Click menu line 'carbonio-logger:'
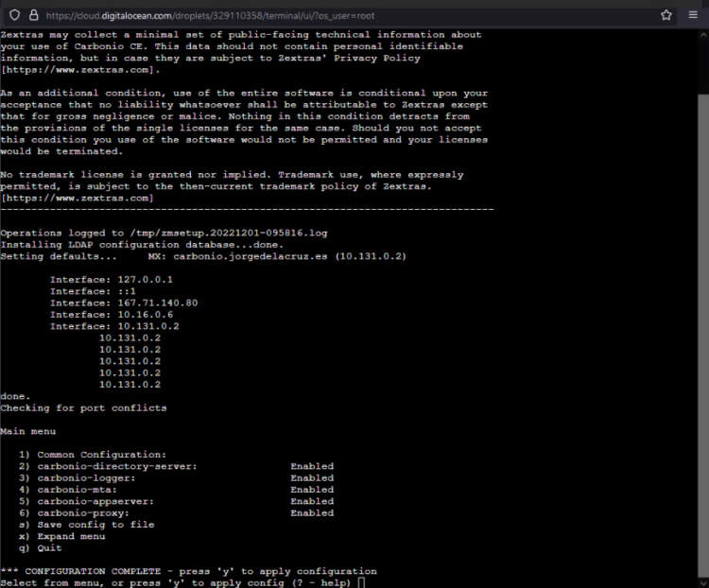Viewport: 709px width, 588px height. tap(86, 478)
